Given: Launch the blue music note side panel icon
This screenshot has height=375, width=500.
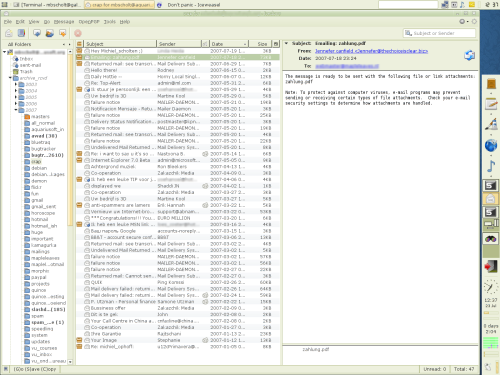Looking at the screenshot, I should click(491, 166).
